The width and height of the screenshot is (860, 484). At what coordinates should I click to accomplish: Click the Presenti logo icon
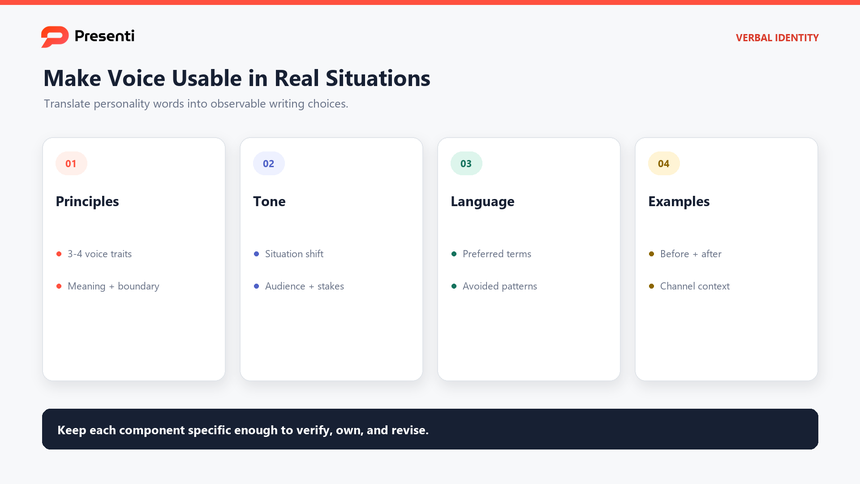pyautogui.click(x=55, y=37)
